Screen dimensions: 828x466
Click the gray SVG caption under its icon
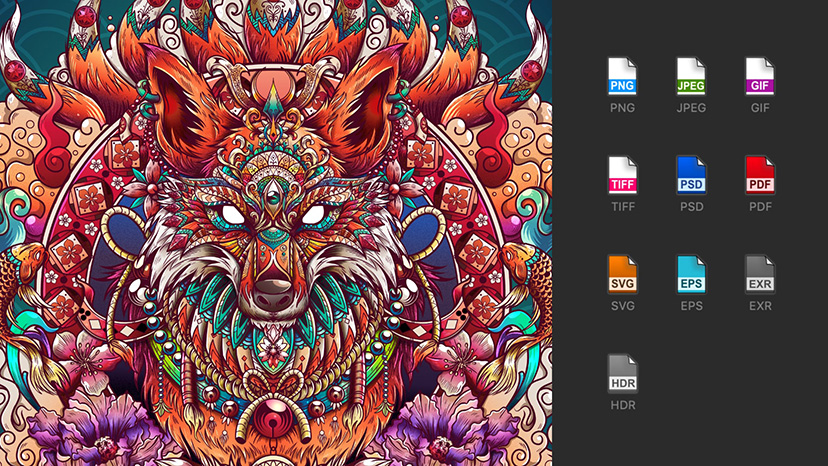click(623, 306)
